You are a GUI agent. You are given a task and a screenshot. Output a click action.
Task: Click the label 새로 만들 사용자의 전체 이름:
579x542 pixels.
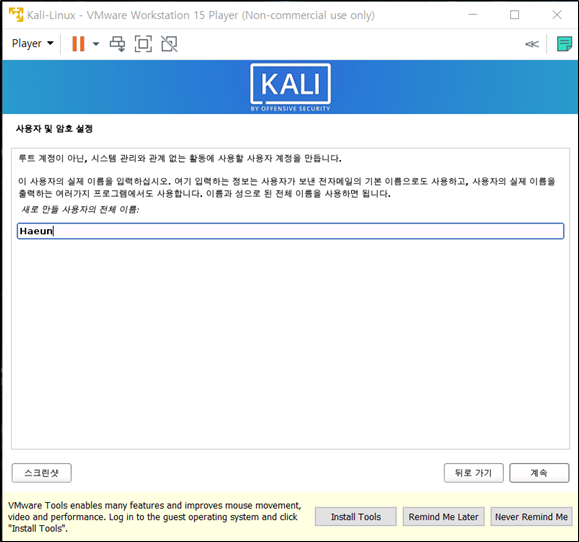(x=80, y=210)
